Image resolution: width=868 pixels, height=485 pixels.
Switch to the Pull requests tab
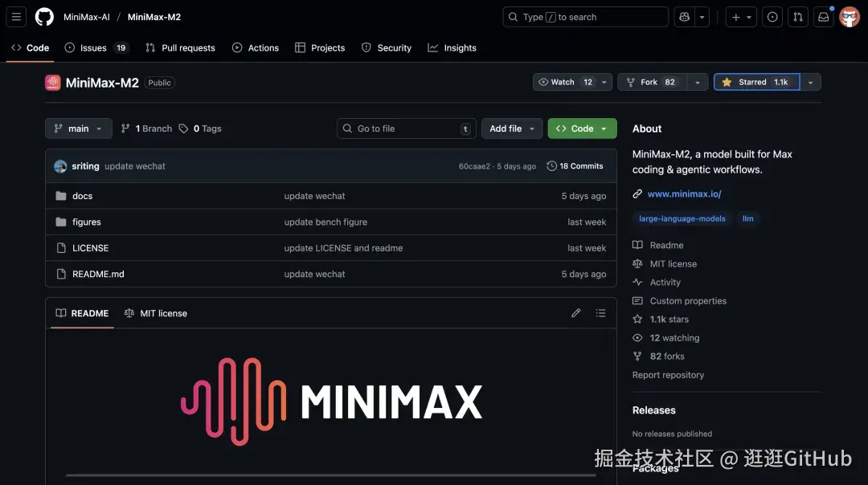pyautogui.click(x=181, y=47)
